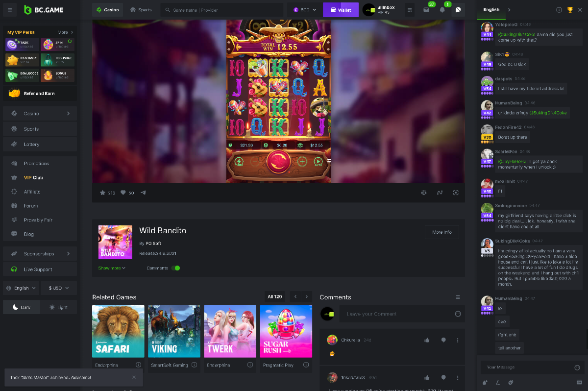Open the notifications bell icon
Screen dimensions: 588x391
coord(442,10)
